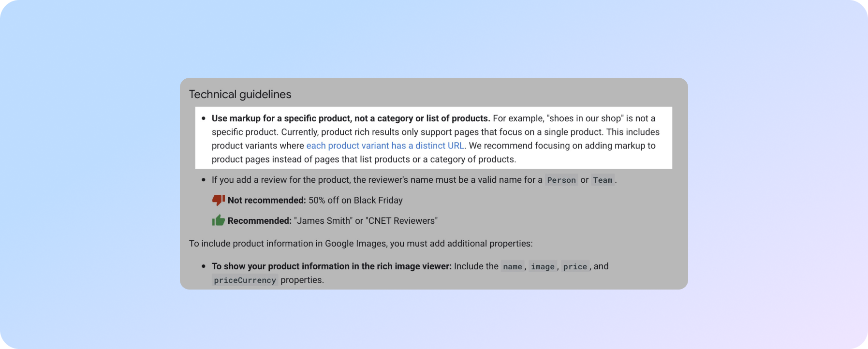Image resolution: width=868 pixels, height=349 pixels.
Task: Click the "To include product information in Google Images" sentence
Action: [x=360, y=243]
